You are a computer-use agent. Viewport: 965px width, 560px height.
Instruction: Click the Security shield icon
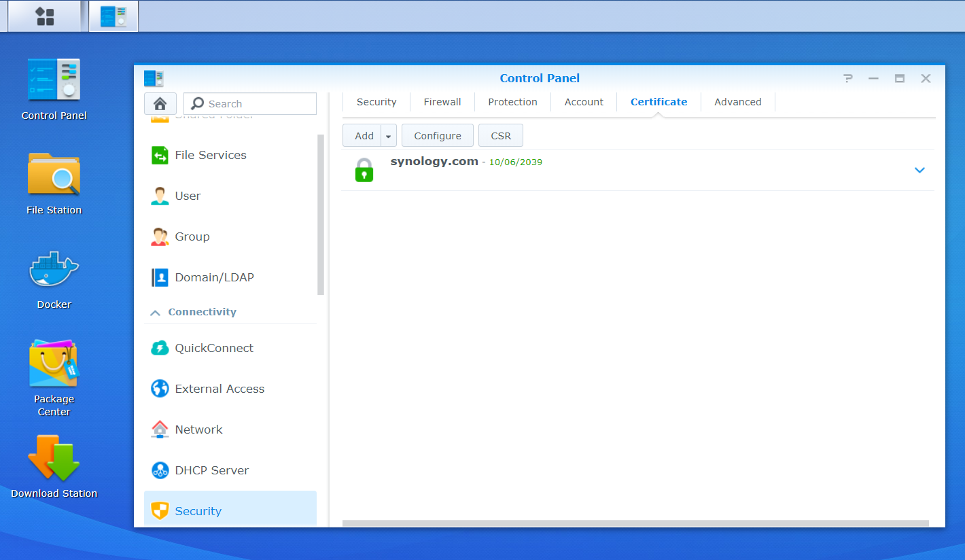160,511
